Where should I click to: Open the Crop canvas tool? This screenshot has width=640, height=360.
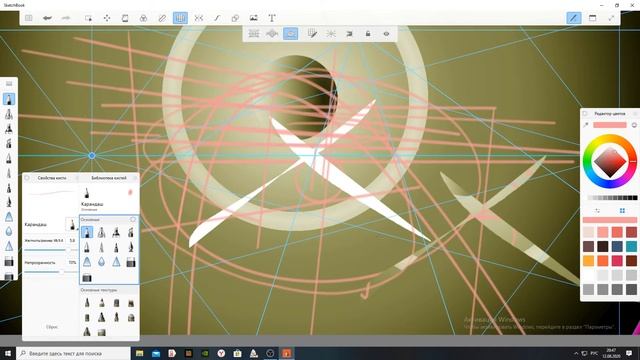pyautogui.click(x=125, y=18)
